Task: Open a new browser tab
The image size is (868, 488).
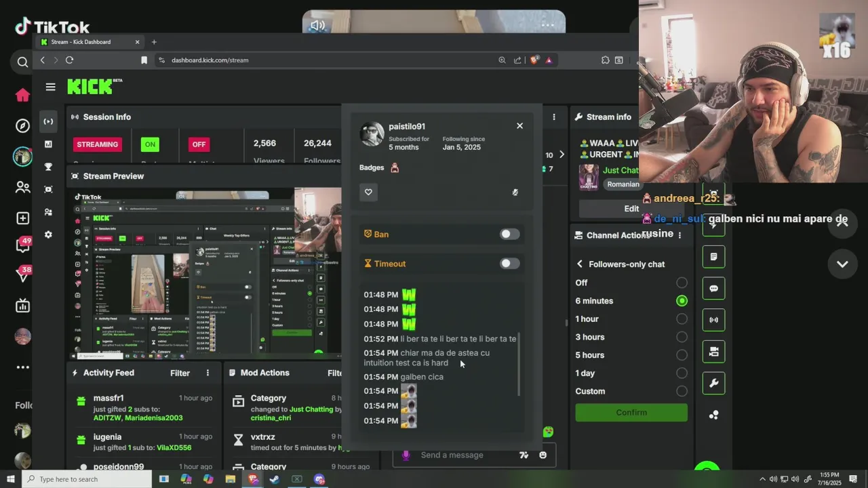Action: point(154,42)
